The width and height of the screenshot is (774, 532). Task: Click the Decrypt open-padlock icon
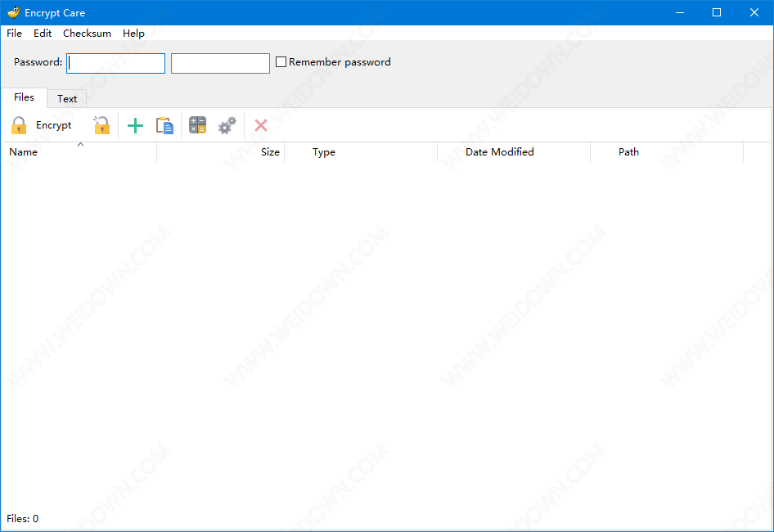pos(101,125)
